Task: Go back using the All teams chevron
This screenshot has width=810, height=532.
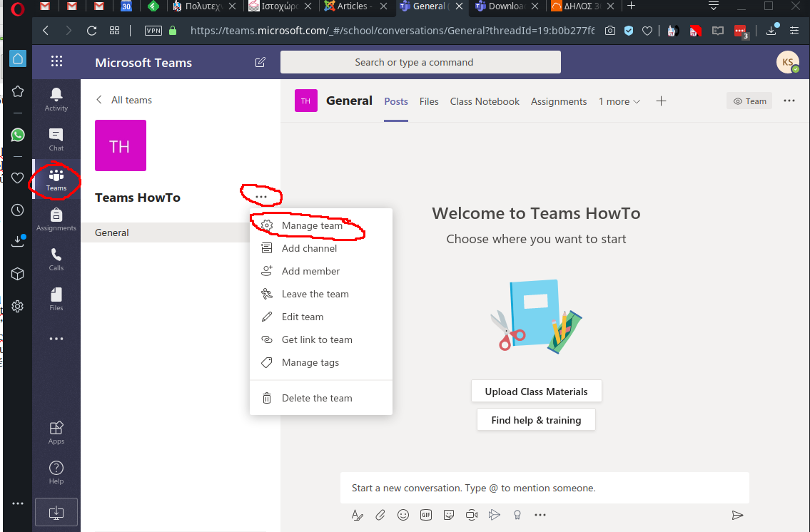Action: tap(99, 100)
